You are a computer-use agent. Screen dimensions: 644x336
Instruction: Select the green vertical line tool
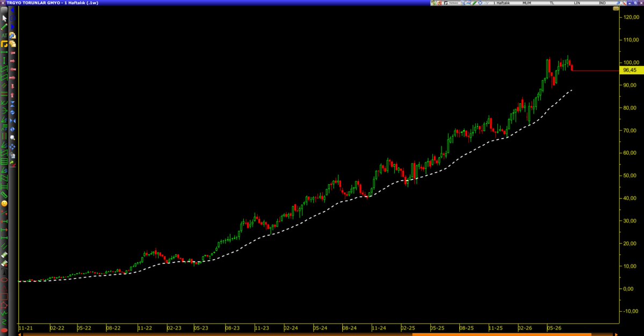point(4,60)
